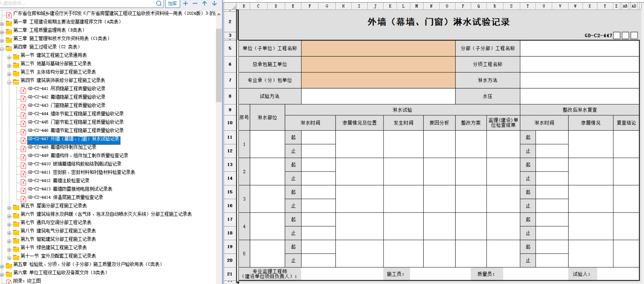Image resolution: width=644 pixels, height=284 pixels.
Task: Open GD-C2-446 幕墙节能工程 record
Action: (75, 130)
